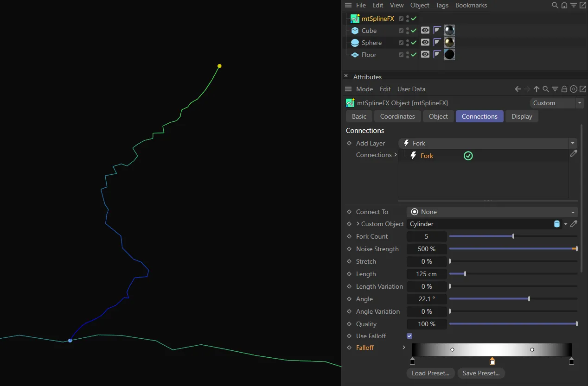The width and height of the screenshot is (588, 386).
Task: Click the Save Preset button
Action: [x=481, y=373]
